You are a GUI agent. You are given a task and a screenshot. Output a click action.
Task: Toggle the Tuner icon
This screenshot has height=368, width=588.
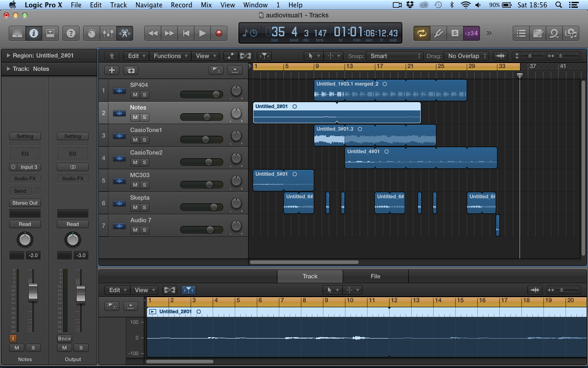[438, 33]
